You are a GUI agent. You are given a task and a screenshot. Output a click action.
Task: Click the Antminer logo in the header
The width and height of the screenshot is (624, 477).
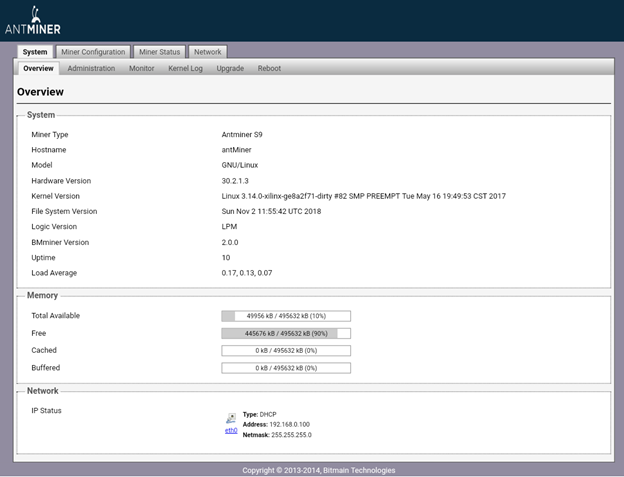(x=33, y=21)
